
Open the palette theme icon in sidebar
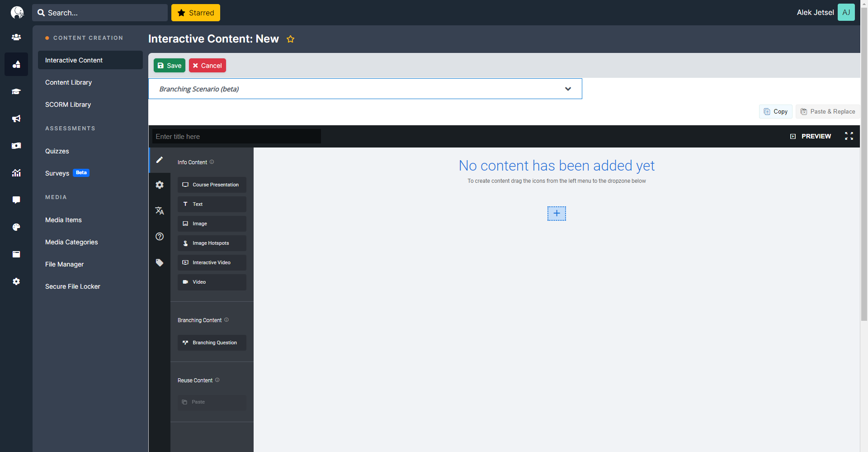16,227
